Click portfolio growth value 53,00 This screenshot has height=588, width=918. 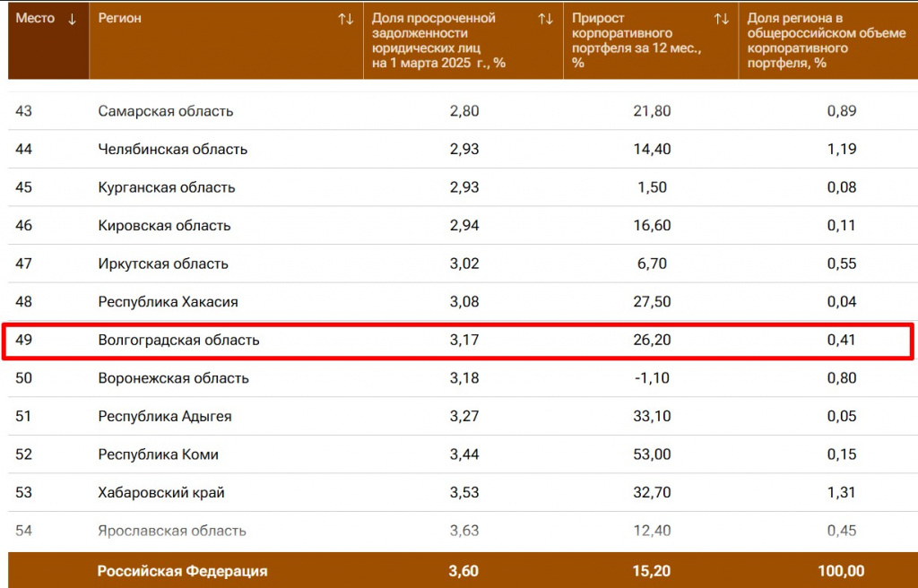652,454
